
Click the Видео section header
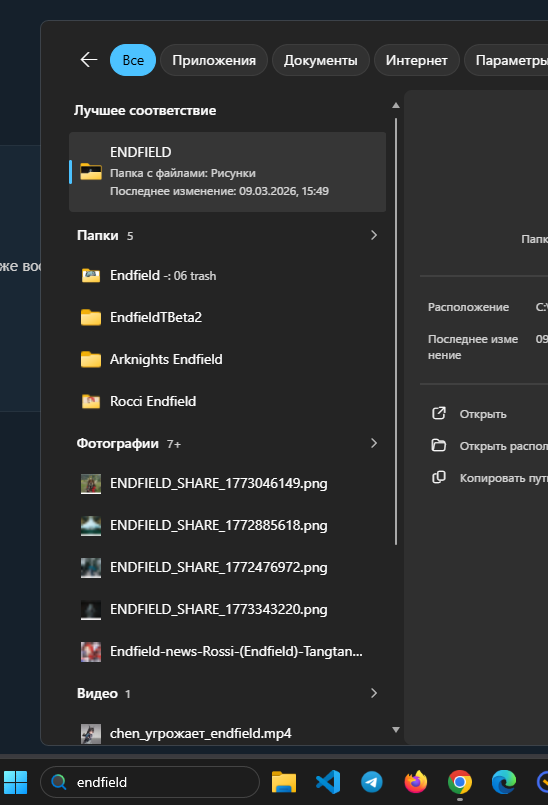97,693
